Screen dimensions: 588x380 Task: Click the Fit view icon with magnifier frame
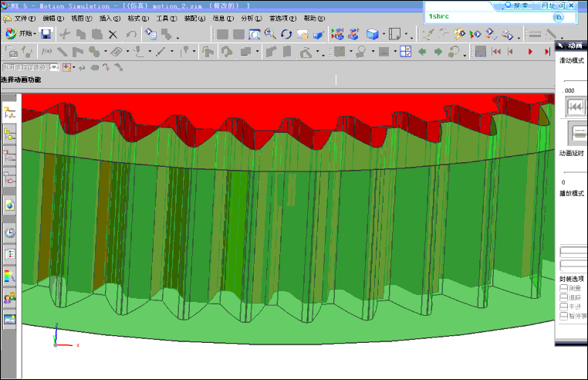coord(255,35)
